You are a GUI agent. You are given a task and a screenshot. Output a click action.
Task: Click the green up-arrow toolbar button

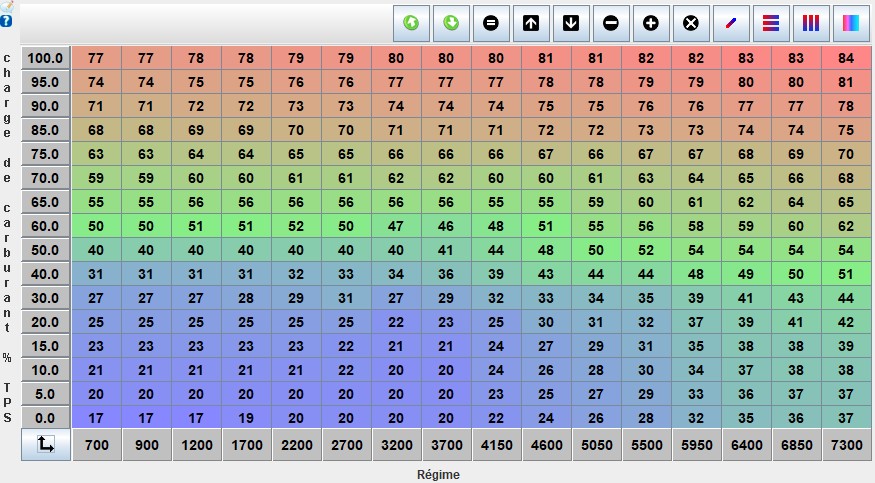tap(411, 22)
